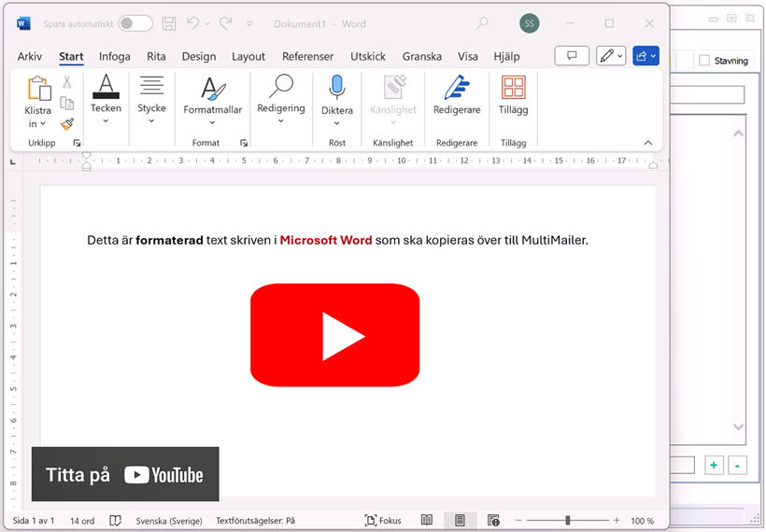Click the 100 % zoom level
Viewport: 766px width, 532px height.
(x=642, y=521)
